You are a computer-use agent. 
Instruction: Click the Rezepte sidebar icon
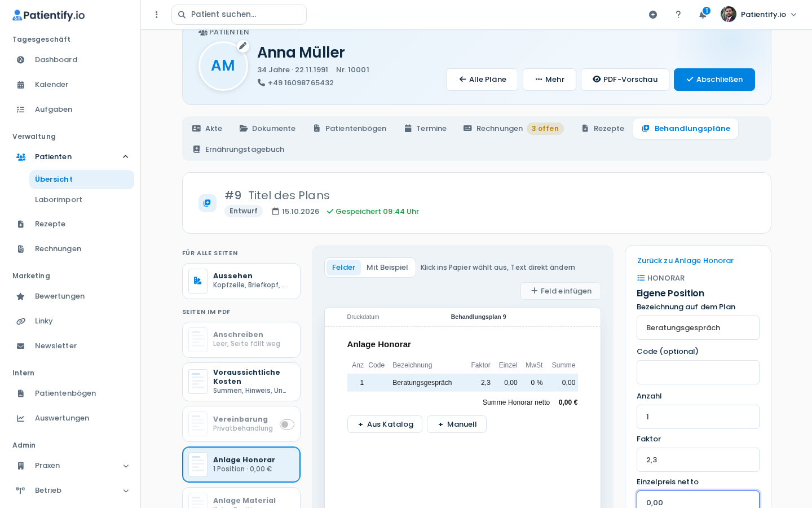tap(21, 224)
